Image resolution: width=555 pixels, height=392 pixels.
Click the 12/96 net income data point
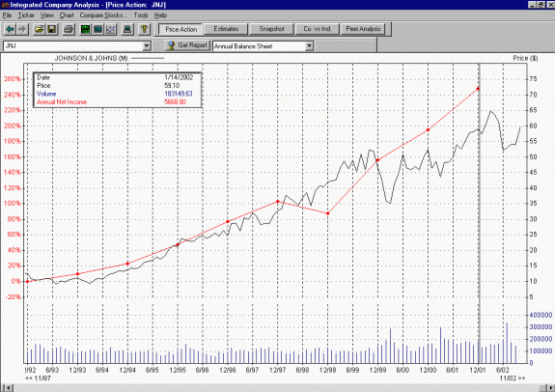pos(228,221)
